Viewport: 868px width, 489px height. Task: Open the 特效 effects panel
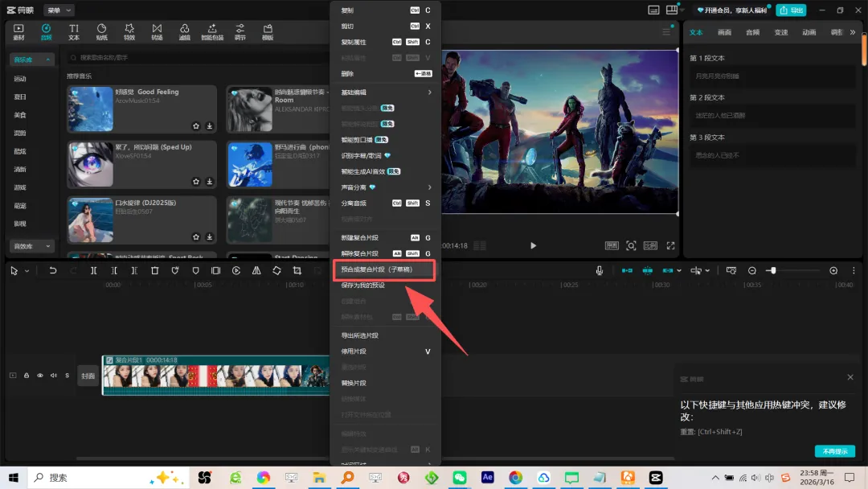pos(129,31)
